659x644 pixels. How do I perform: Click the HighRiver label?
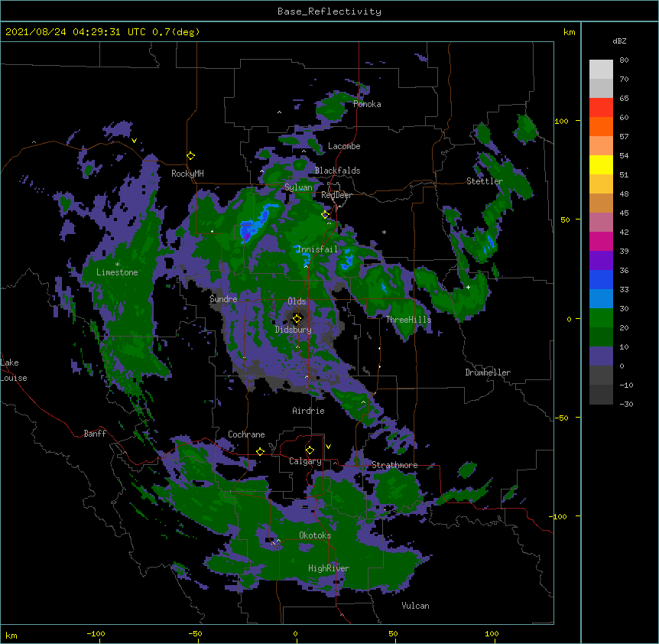tap(329, 568)
